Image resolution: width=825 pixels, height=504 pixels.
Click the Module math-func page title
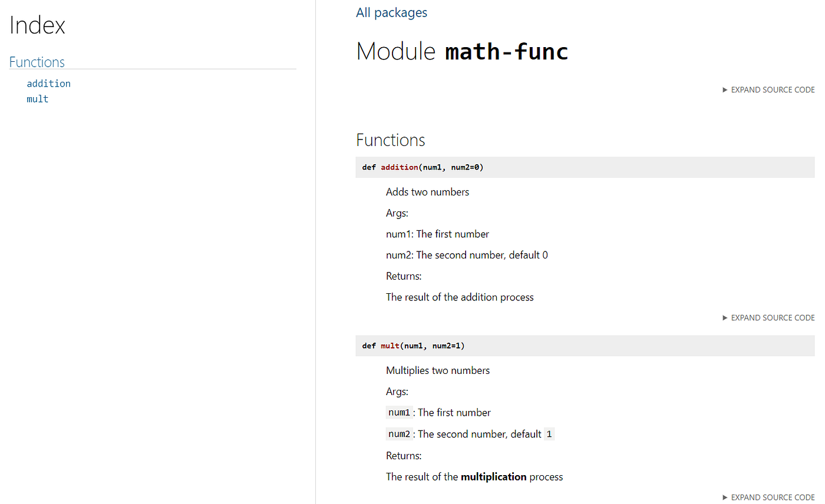click(x=462, y=51)
